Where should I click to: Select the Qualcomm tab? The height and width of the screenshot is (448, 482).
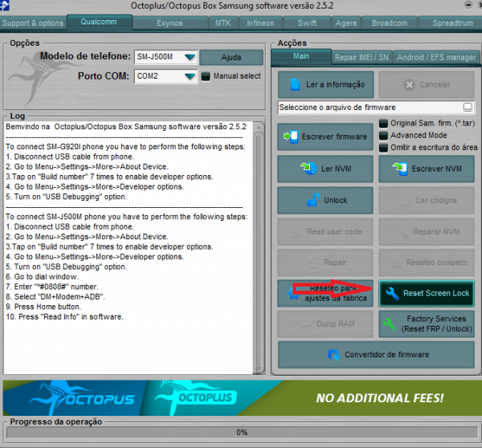99,22
